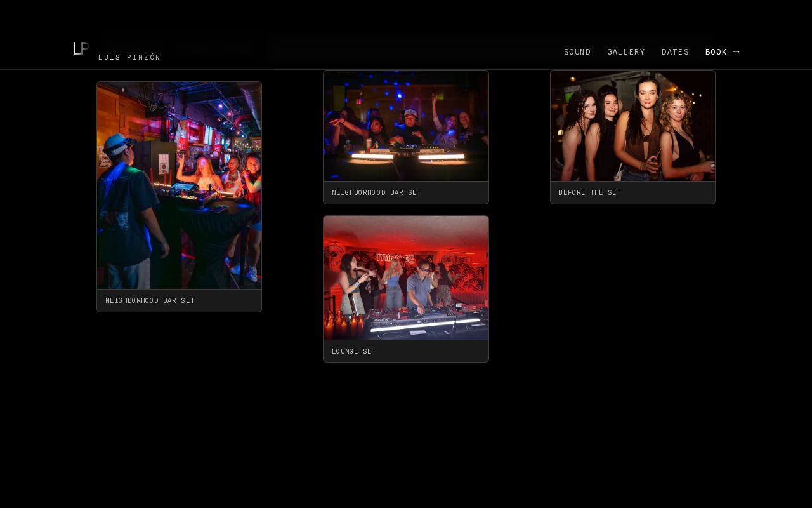
Task: Go to the Gallery section
Action: tap(626, 52)
